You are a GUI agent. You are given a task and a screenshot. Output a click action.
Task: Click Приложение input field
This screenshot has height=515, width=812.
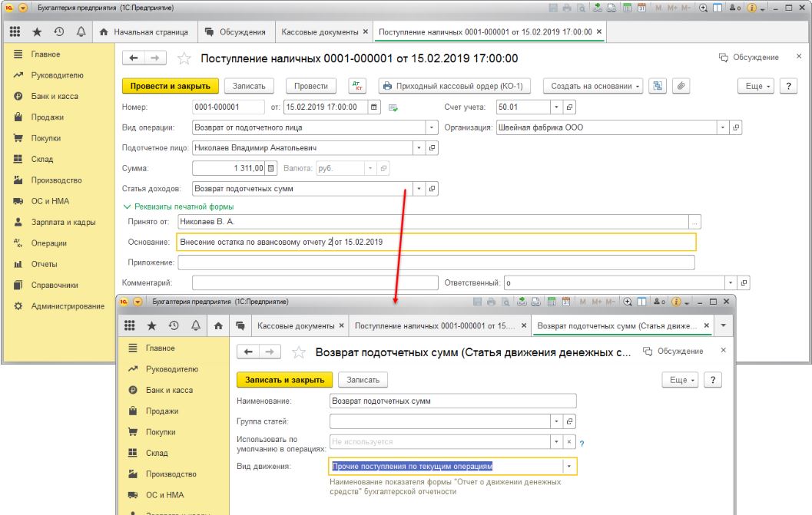pyautogui.click(x=436, y=262)
